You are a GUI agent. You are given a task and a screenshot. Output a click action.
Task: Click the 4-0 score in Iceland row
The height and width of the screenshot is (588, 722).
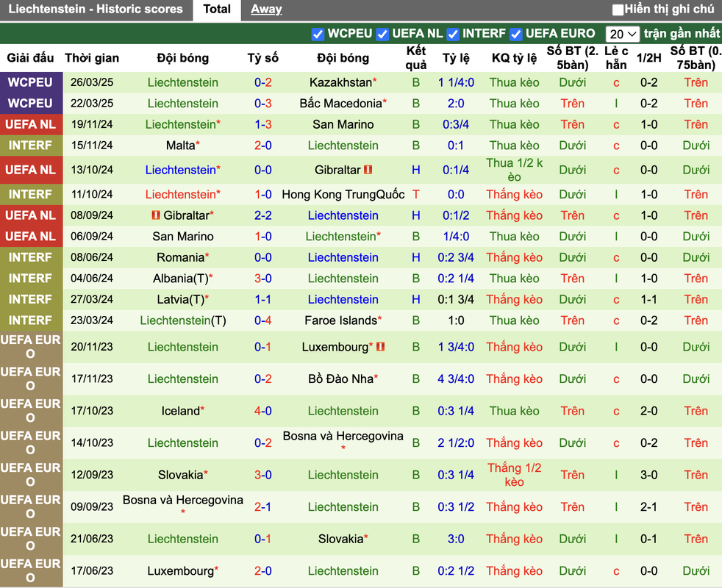263,411
